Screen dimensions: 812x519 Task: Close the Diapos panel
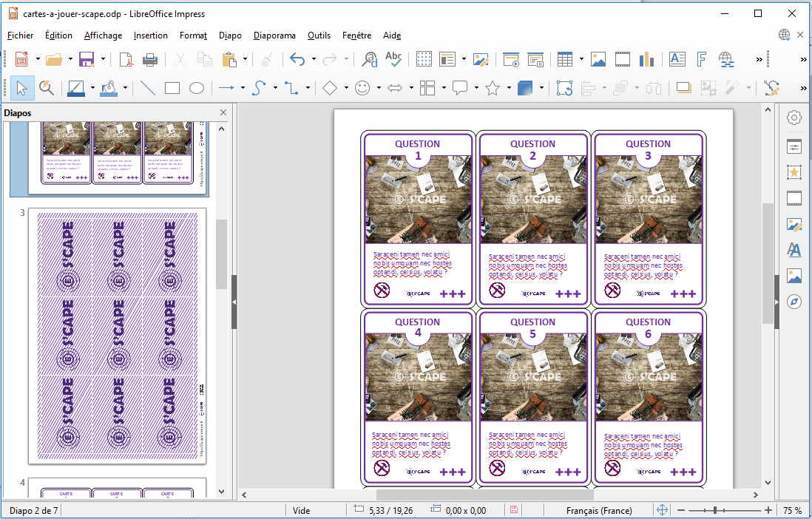pyautogui.click(x=223, y=112)
